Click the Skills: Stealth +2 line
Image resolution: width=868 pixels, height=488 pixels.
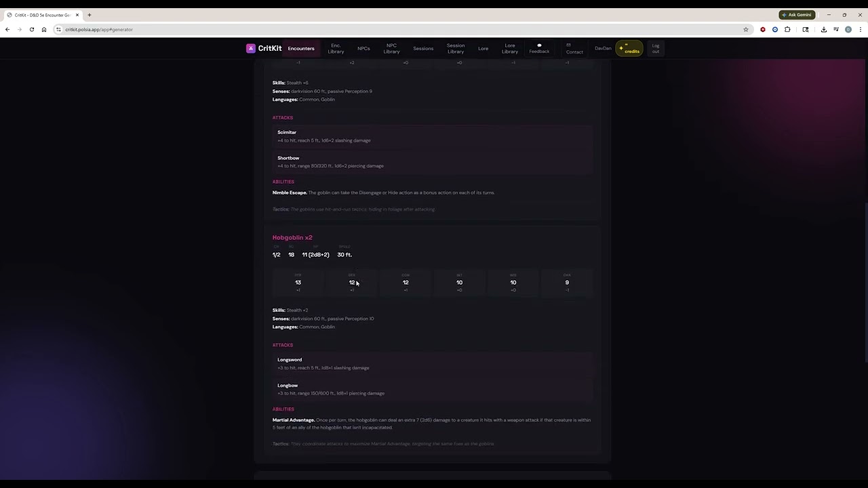click(x=290, y=310)
